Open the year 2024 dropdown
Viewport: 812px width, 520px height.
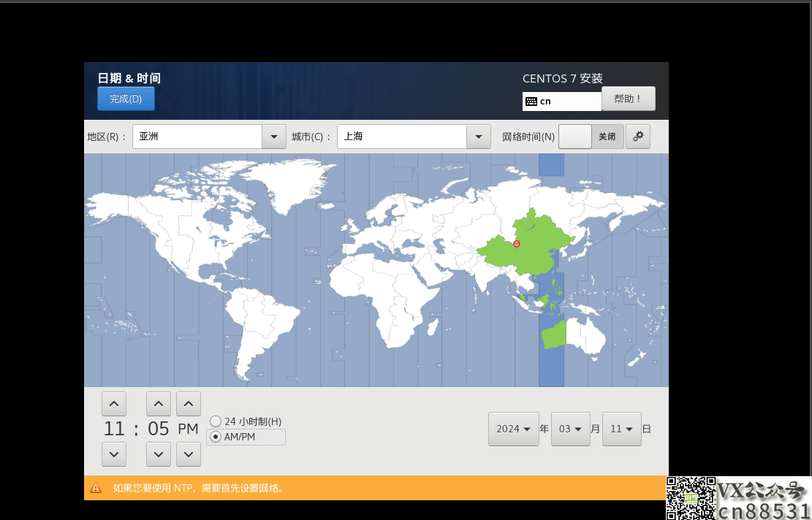(x=513, y=429)
